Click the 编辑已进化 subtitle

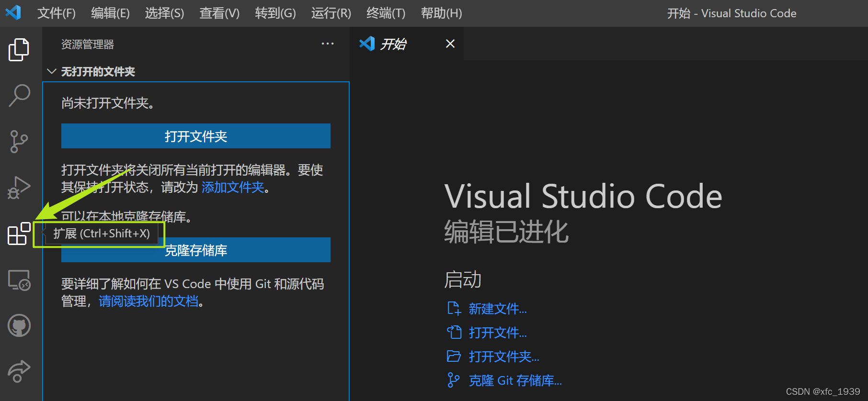point(506,232)
